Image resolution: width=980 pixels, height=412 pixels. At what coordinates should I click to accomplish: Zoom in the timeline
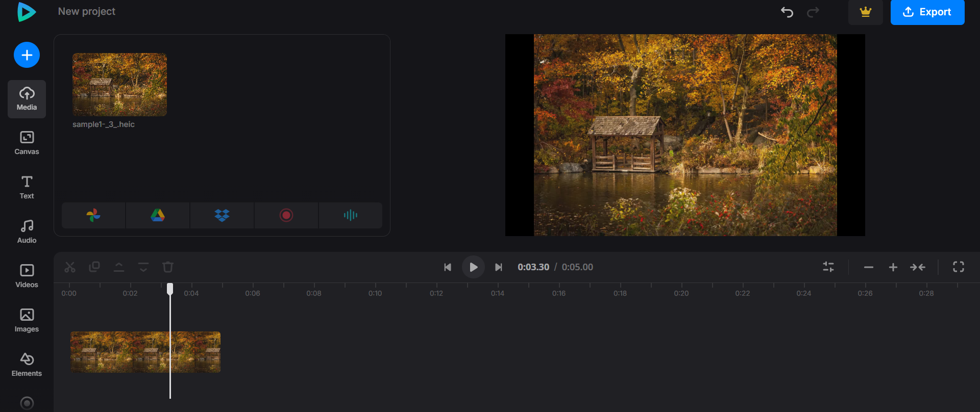(893, 267)
